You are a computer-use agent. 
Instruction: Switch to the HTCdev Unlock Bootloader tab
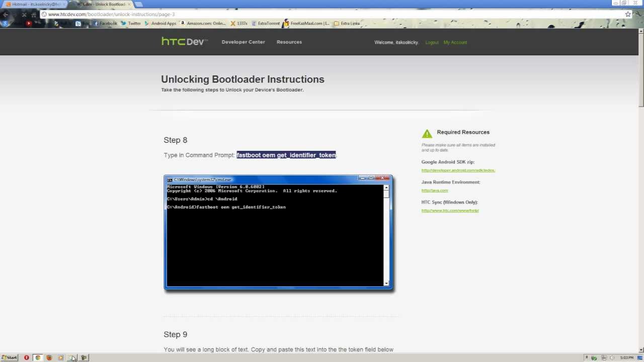click(x=101, y=4)
